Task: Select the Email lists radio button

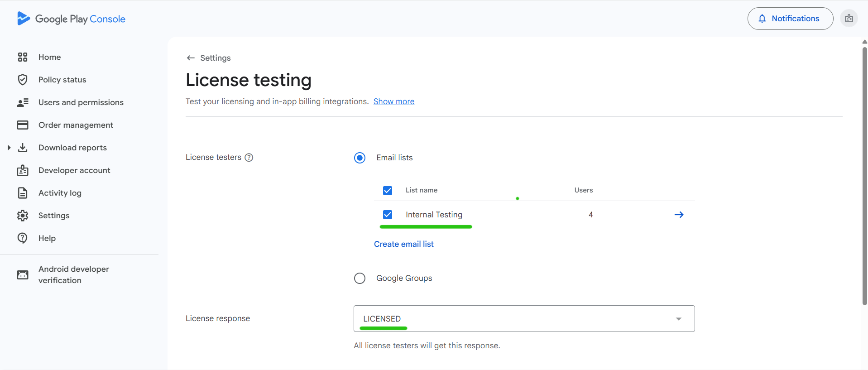Action: 360,158
